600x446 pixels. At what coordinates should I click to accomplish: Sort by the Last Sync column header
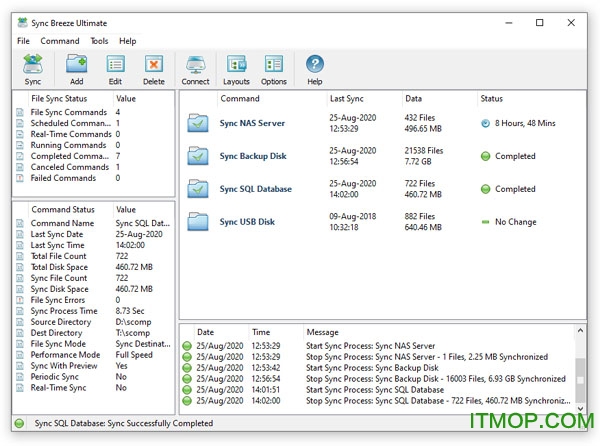364,98
